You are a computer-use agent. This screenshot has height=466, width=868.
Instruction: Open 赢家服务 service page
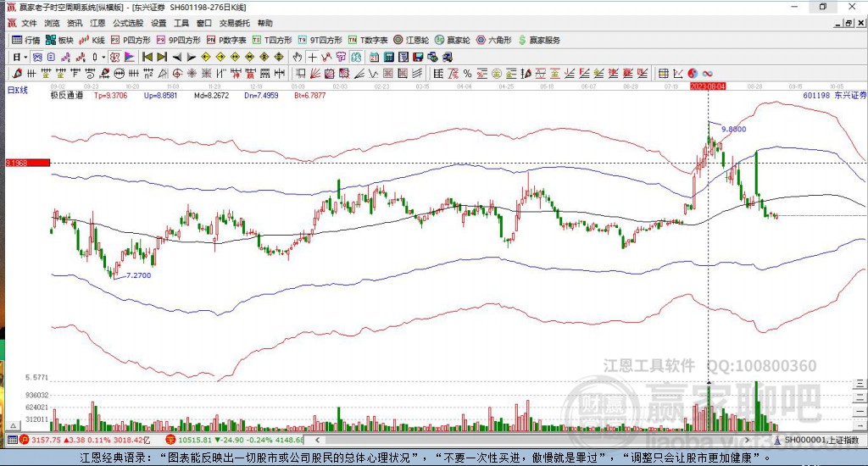pyautogui.click(x=539, y=40)
